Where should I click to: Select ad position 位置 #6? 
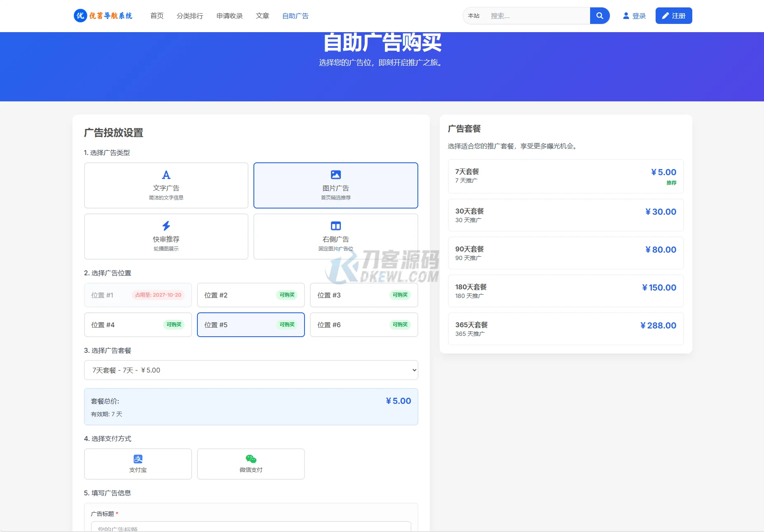[x=363, y=325]
